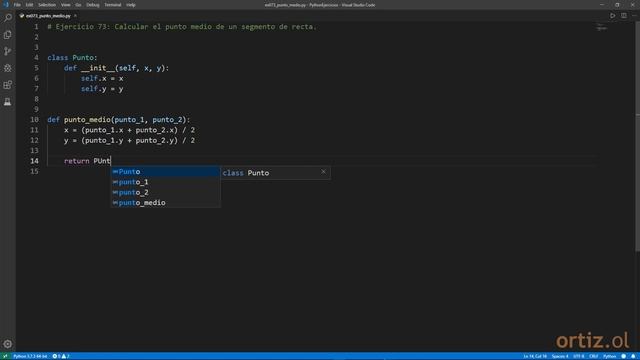640x360 pixels.
Task: Open the Terminal menu
Action: pos(113,5)
